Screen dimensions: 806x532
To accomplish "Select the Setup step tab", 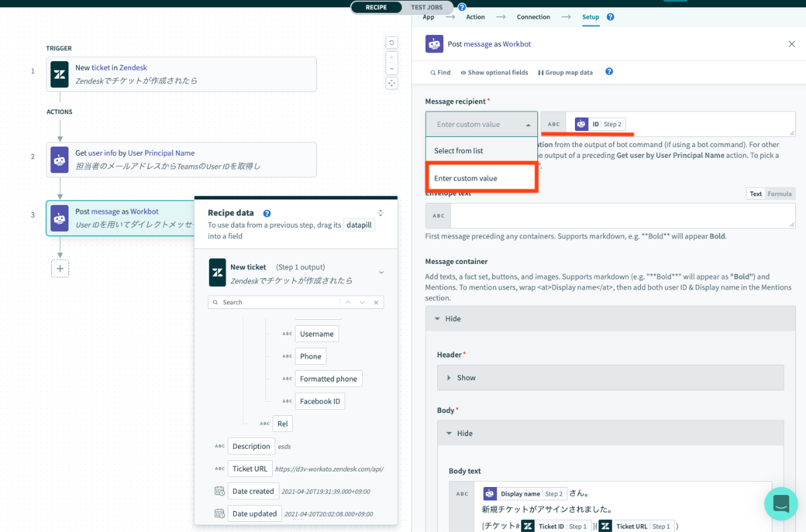I will 590,17.
